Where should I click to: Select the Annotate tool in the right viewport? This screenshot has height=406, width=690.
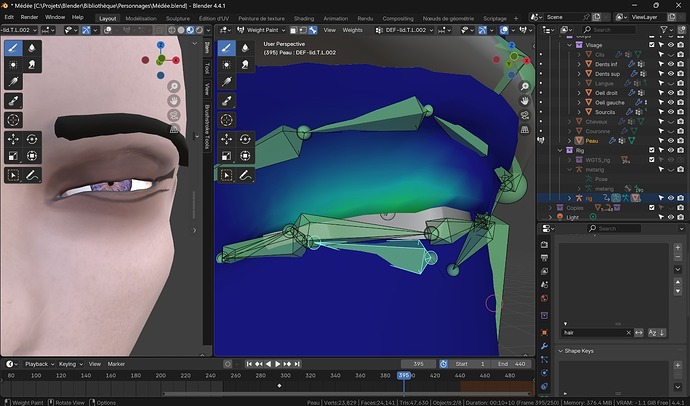[245, 176]
